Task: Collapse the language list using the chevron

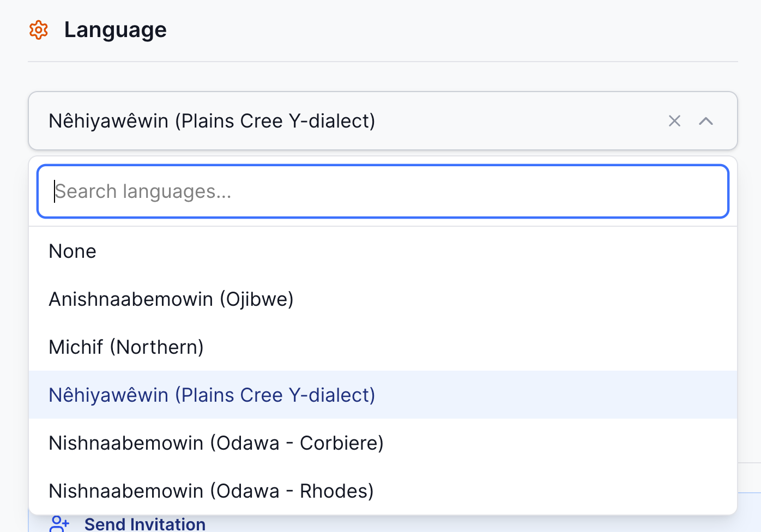Action: (706, 121)
